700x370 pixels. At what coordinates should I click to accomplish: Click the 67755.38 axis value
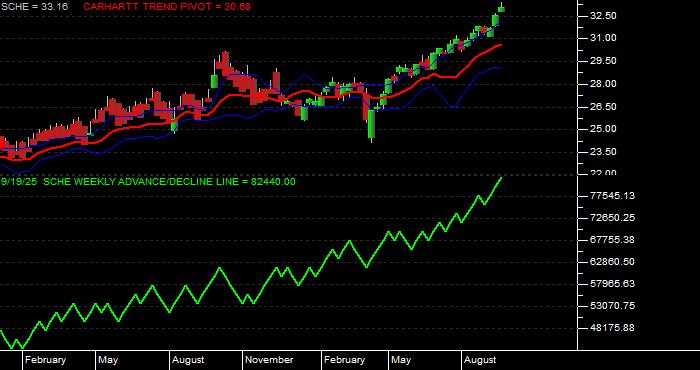[x=612, y=240]
